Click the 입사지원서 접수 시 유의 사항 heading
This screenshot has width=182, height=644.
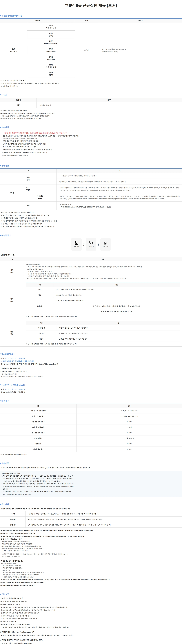(x=11, y=368)
